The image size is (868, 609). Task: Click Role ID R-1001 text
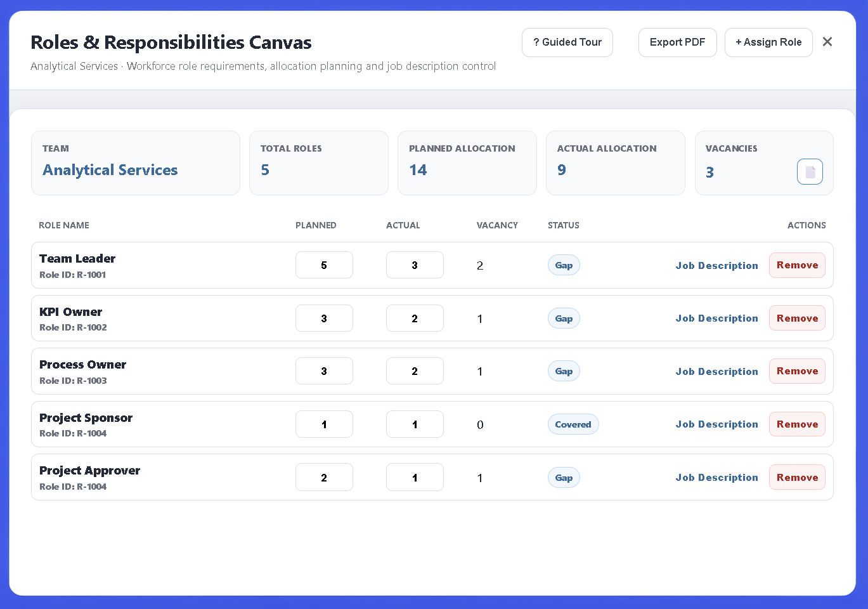(72, 275)
